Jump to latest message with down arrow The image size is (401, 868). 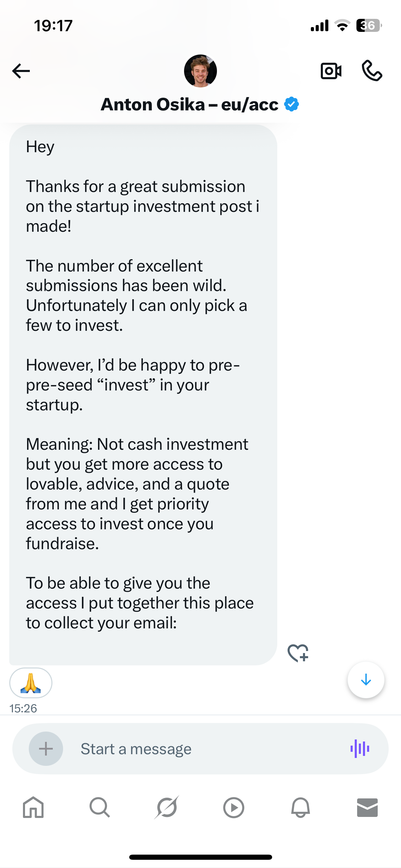click(366, 680)
